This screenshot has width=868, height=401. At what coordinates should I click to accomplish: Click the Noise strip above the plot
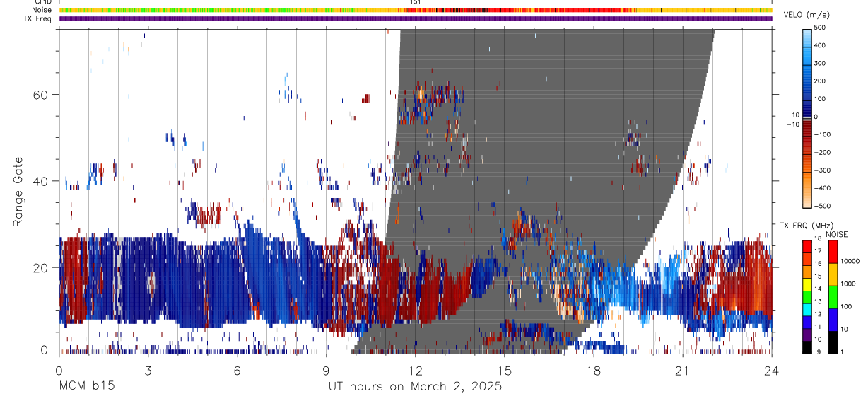(416, 10)
